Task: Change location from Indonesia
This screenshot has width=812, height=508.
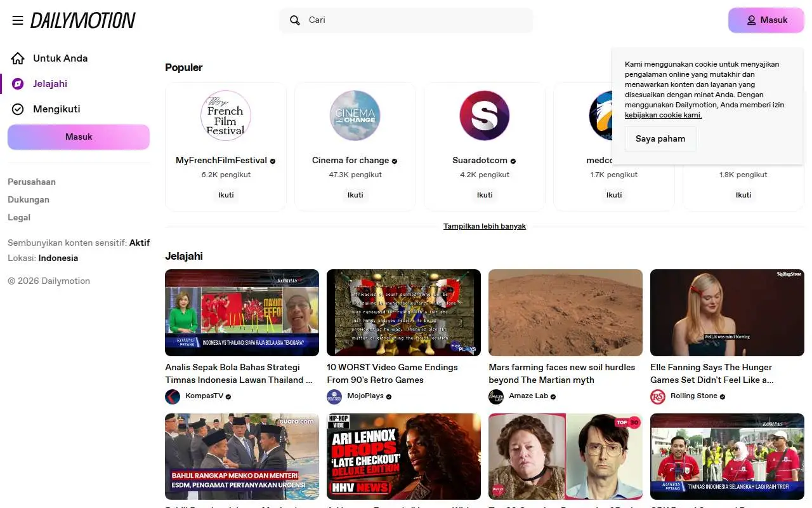Action: click(x=58, y=258)
